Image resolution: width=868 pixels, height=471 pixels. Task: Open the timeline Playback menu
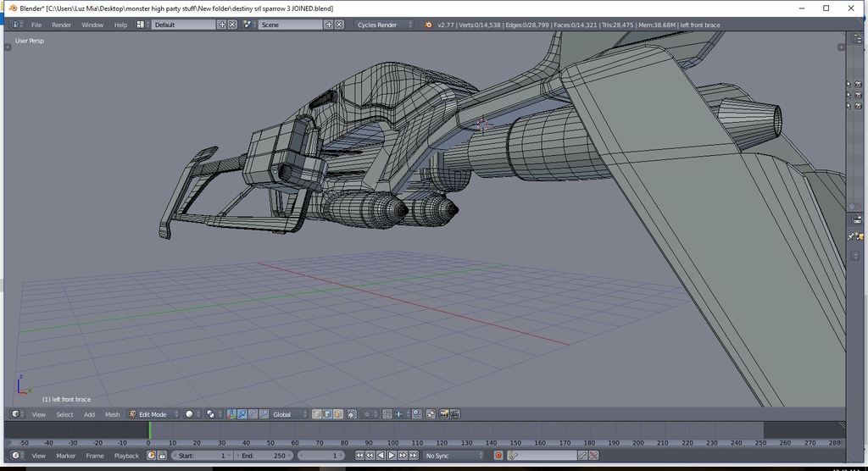126,456
